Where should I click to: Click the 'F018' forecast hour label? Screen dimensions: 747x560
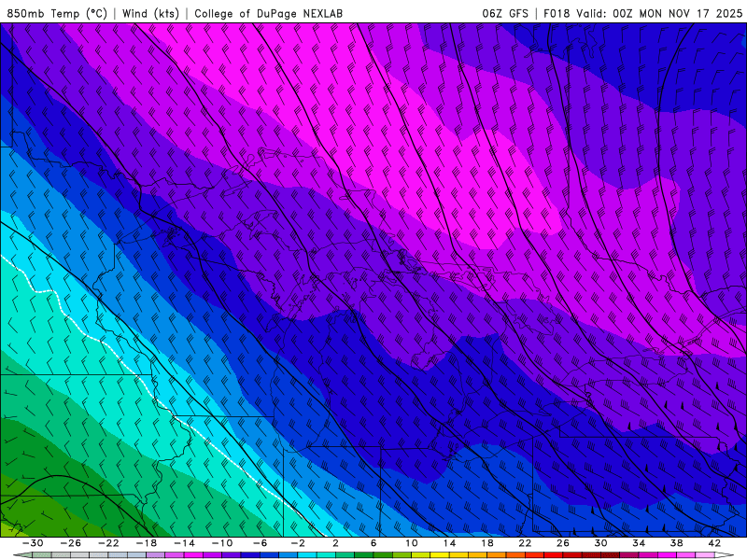[557, 13]
